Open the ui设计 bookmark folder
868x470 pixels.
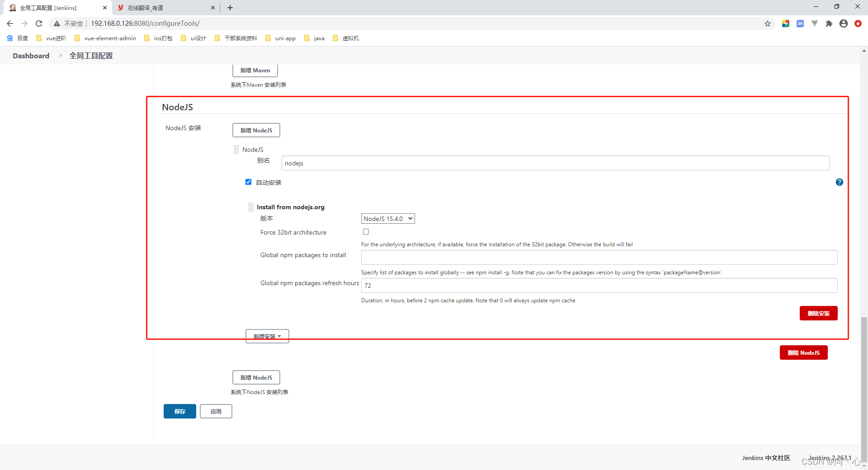coord(193,38)
